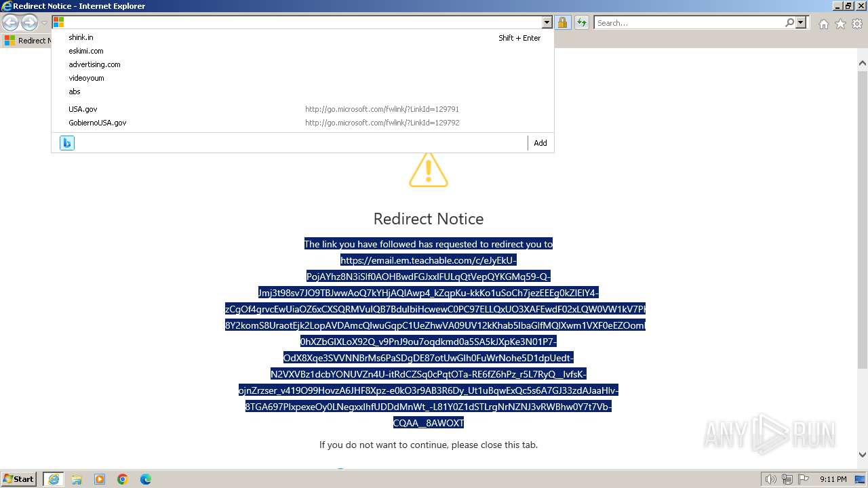
Task: Open the recent pages dropdown arrow
Action: (x=45, y=23)
